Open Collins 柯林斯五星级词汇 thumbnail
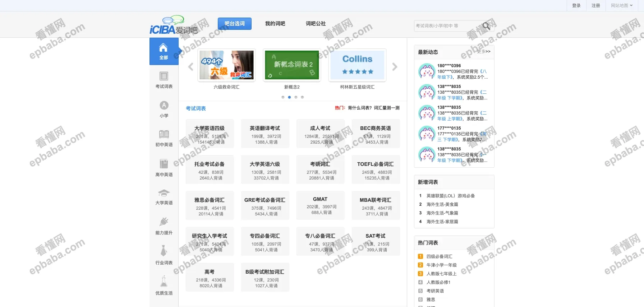 click(358, 65)
